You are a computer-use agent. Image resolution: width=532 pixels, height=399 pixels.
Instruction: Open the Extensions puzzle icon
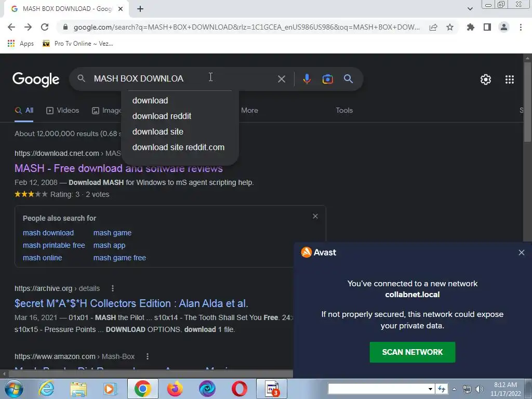tap(471, 27)
